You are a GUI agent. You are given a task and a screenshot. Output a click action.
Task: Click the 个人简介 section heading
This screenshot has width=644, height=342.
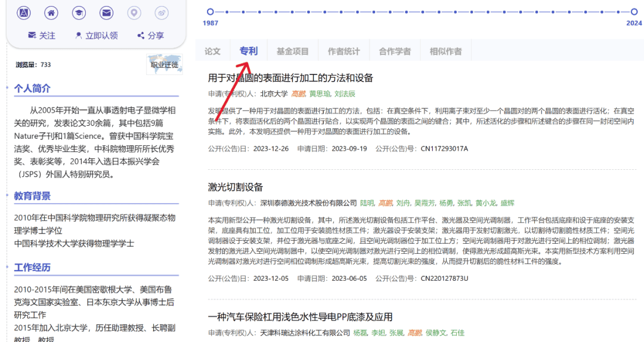coord(32,88)
